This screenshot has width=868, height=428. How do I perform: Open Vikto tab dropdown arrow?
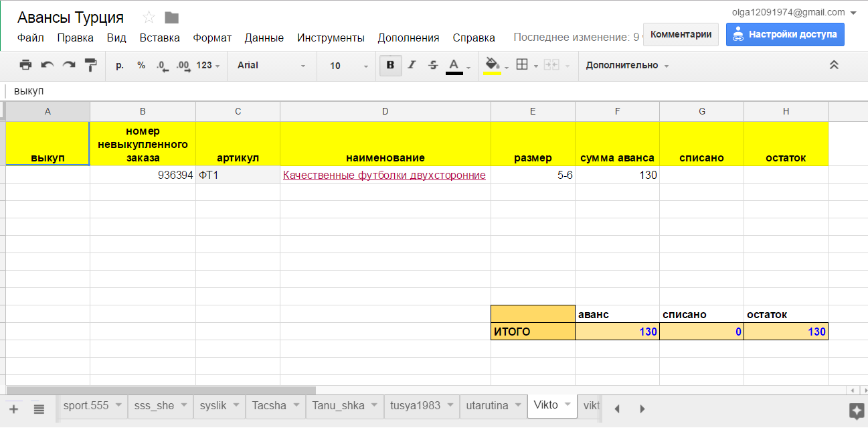(x=568, y=405)
